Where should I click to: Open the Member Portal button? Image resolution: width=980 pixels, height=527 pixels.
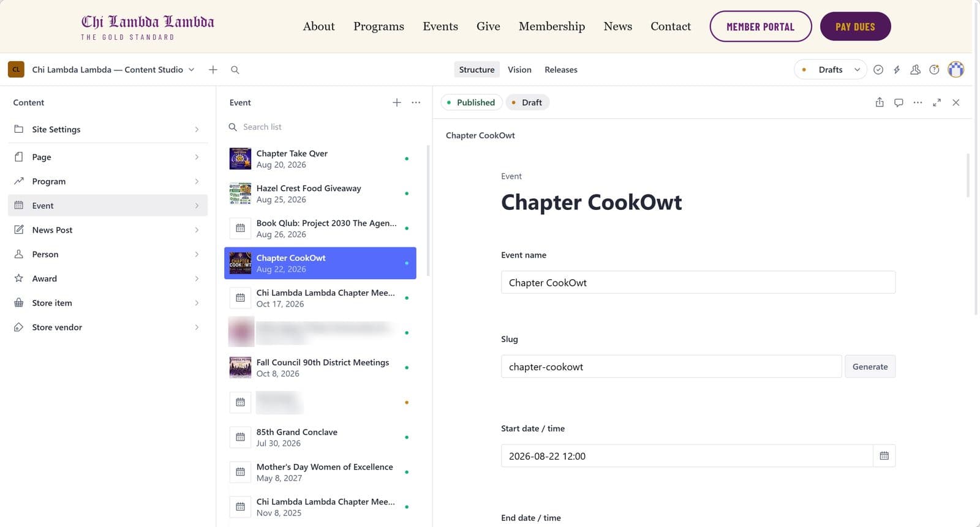pos(760,26)
